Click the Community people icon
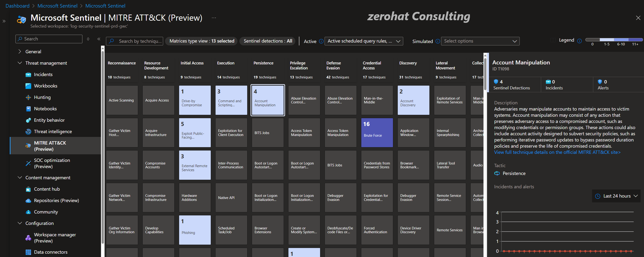The height and width of the screenshot is (257, 644). pos(28,212)
